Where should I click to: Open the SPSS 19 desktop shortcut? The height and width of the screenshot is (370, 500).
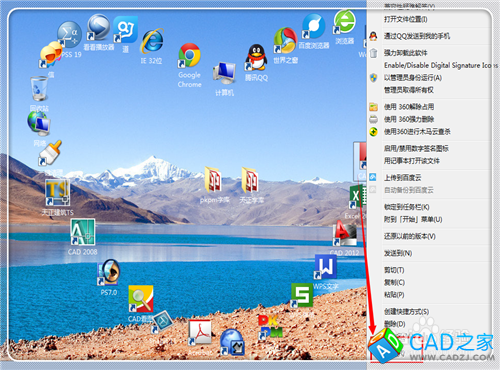coord(69,35)
